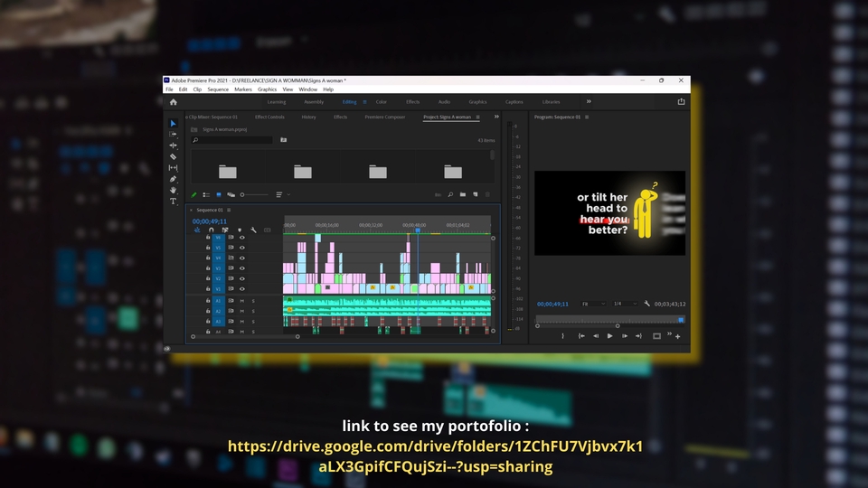Click the green pencil writable project icon
This screenshot has width=868, height=488.
[x=193, y=195]
